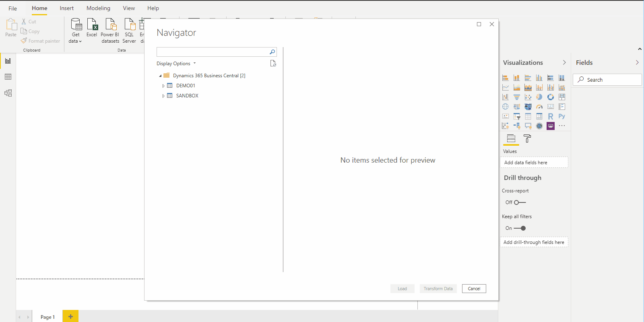Image resolution: width=644 pixels, height=322 pixels.
Task: Click the Excel data source button
Action: coord(92,28)
